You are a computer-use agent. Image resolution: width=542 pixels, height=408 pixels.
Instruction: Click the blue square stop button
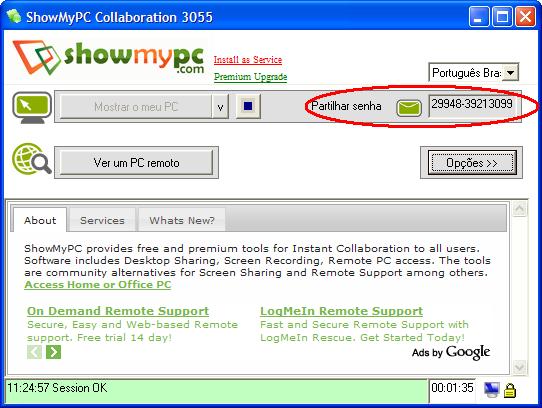(x=248, y=106)
